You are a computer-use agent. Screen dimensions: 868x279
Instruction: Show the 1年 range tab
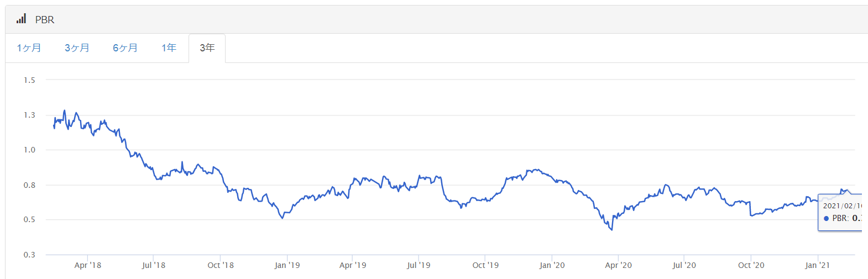(169, 48)
